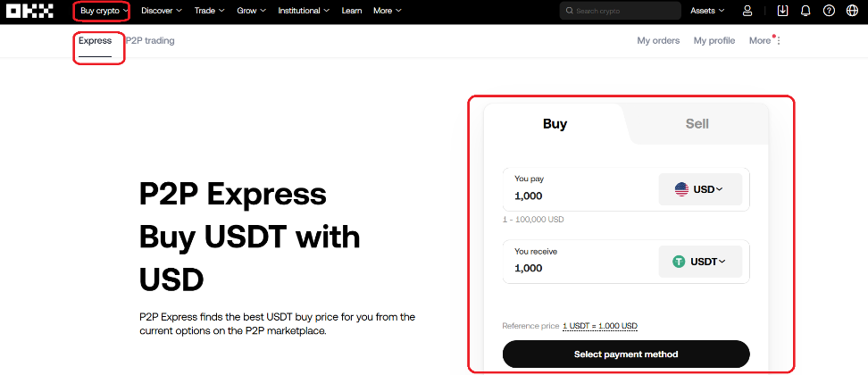
Task: Open My orders
Action: tap(658, 41)
